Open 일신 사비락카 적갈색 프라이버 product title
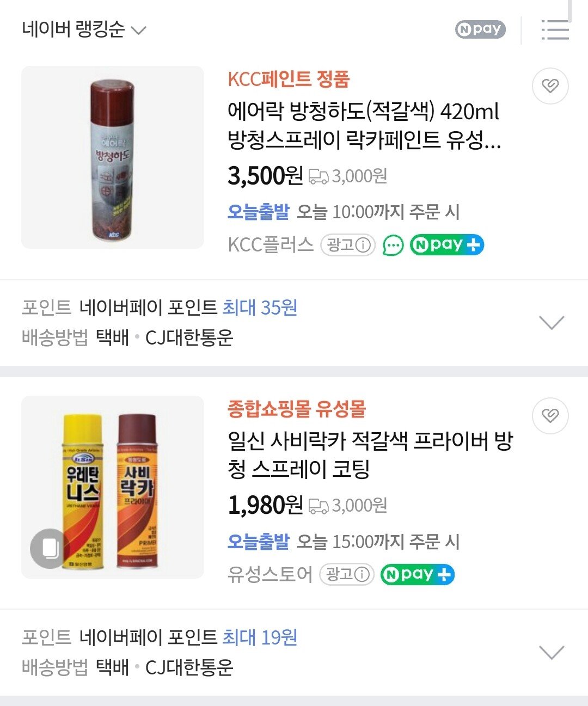This screenshot has width=588, height=706. (370, 455)
